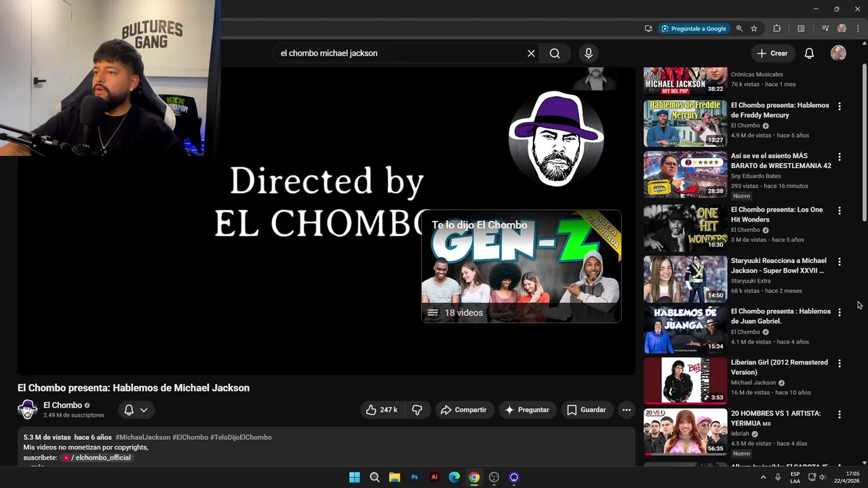Click the YouTube search magnifier button

(x=555, y=54)
